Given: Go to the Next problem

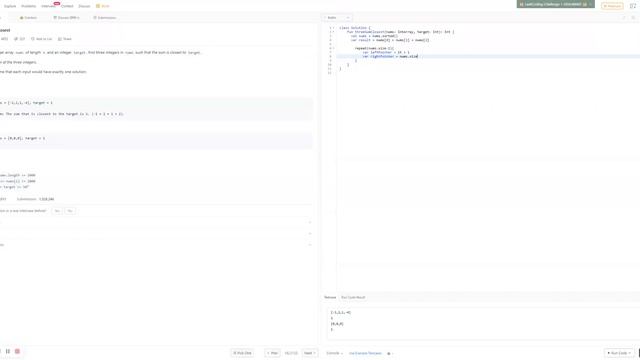Looking at the screenshot, I should pos(310,353).
